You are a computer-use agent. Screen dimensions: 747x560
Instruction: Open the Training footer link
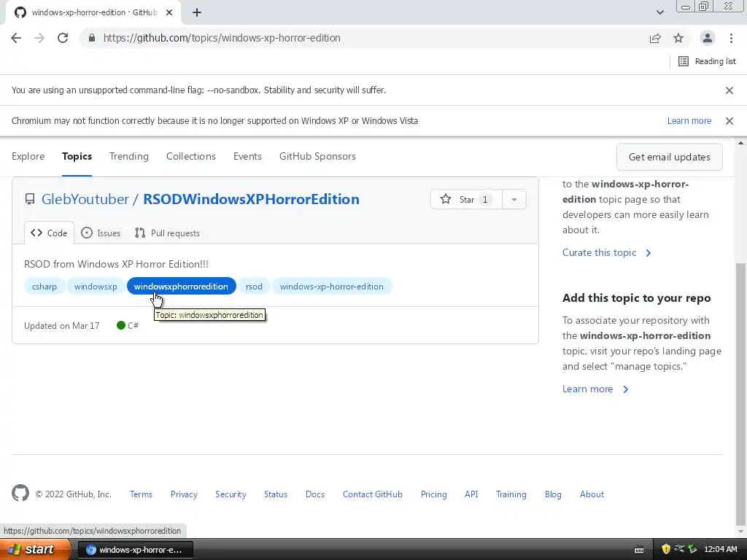click(x=511, y=494)
